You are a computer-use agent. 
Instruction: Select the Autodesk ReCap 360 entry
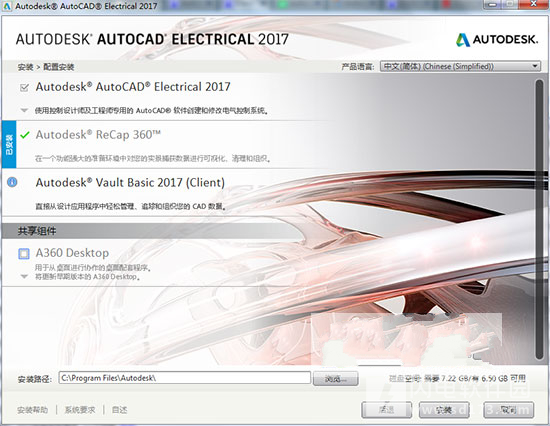[x=98, y=135]
